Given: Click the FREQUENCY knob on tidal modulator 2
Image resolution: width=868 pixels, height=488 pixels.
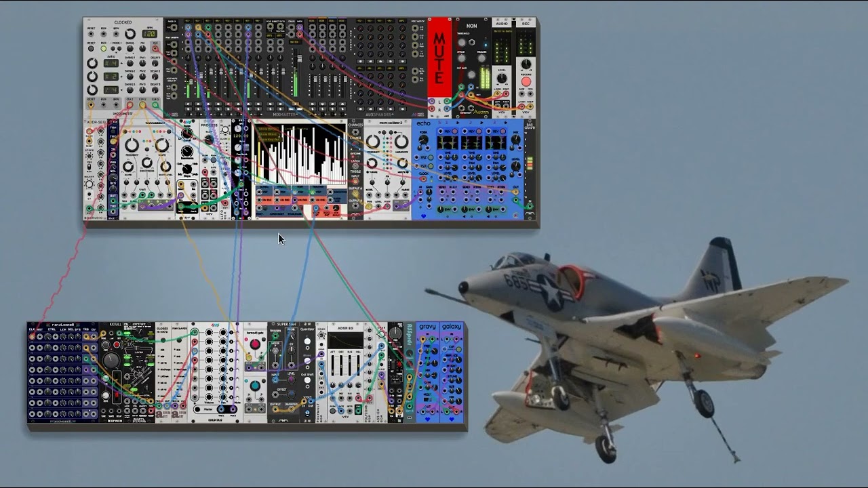Looking at the screenshot, I should point(132,145).
